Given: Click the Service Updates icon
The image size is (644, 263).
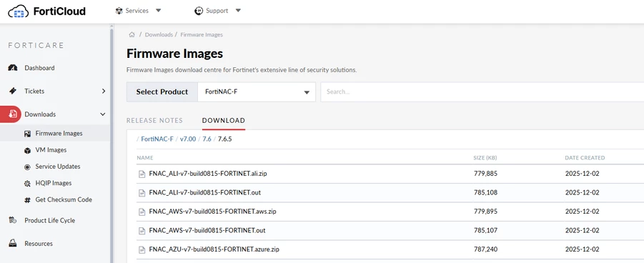Looking at the screenshot, I should click(x=27, y=167).
